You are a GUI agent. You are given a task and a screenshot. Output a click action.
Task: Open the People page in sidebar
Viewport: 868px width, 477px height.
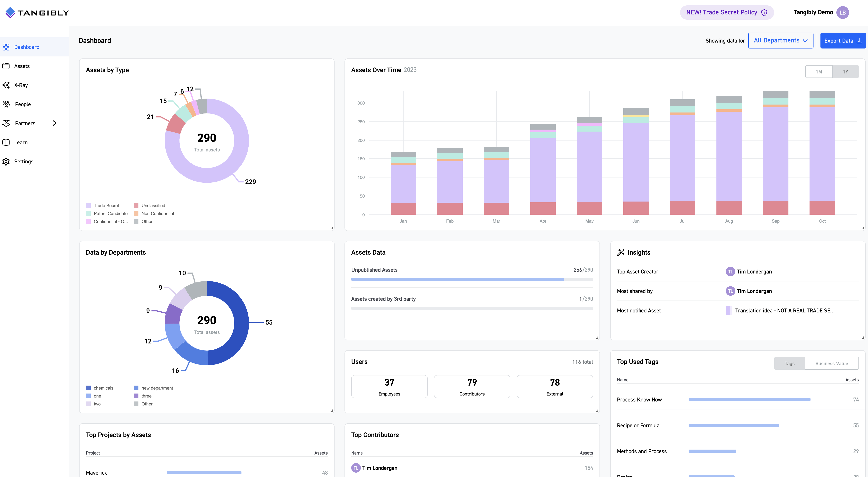click(34, 104)
